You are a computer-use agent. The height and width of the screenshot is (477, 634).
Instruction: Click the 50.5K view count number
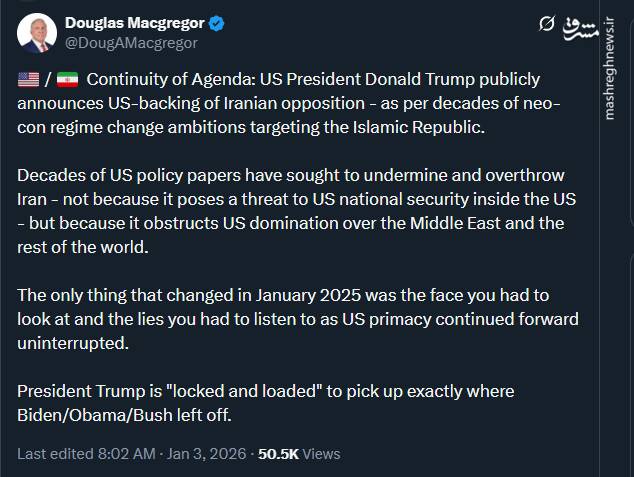pos(278,453)
